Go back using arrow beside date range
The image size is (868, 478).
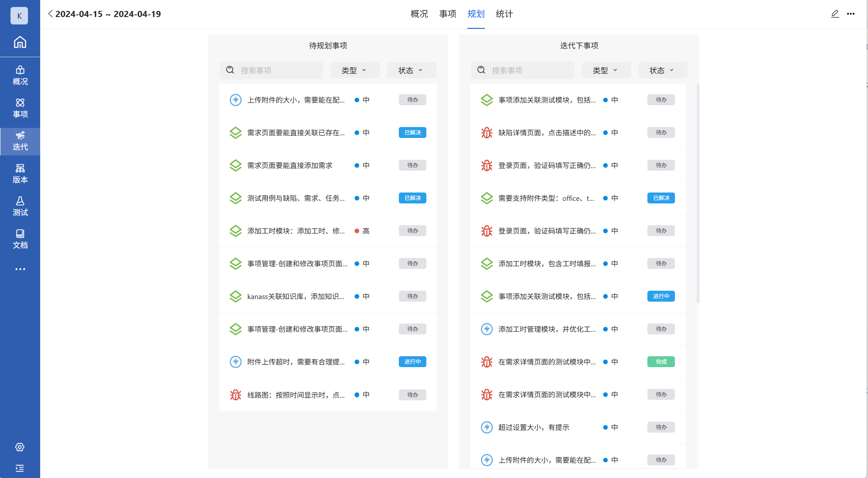tap(50, 14)
